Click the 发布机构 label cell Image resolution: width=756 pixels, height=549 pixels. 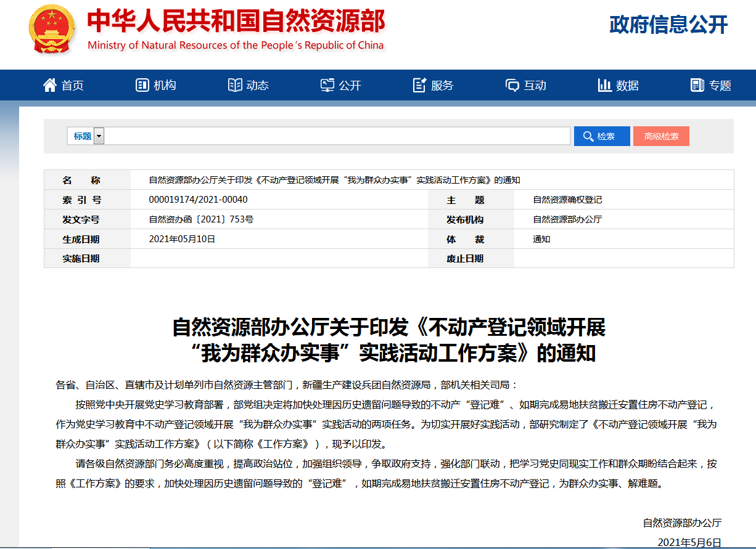click(x=471, y=219)
